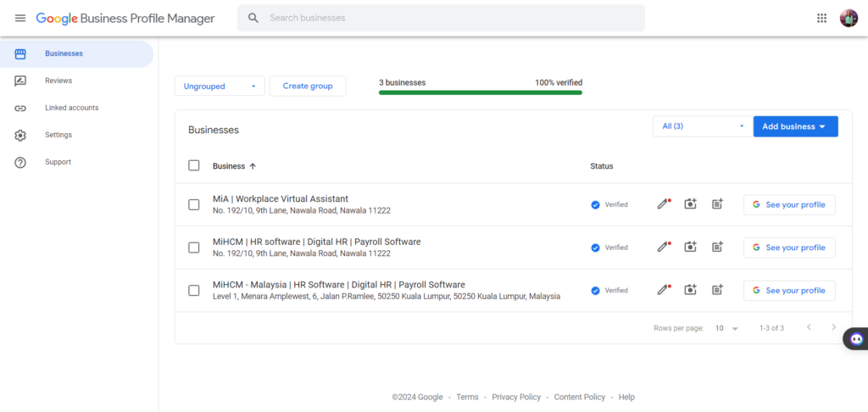This screenshot has height=412, width=868.
Task: Click the 3 businesses count text
Action: 403,82
